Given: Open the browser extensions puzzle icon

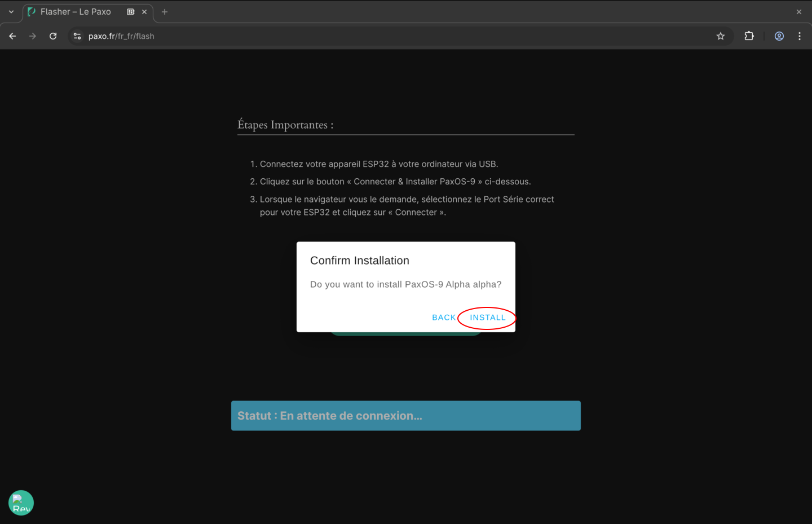Looking at the screenshot, I should [749, 36].
